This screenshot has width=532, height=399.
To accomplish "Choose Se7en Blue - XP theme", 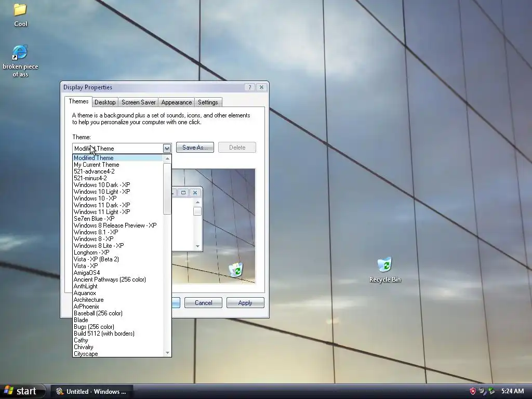I will point(118,219).
